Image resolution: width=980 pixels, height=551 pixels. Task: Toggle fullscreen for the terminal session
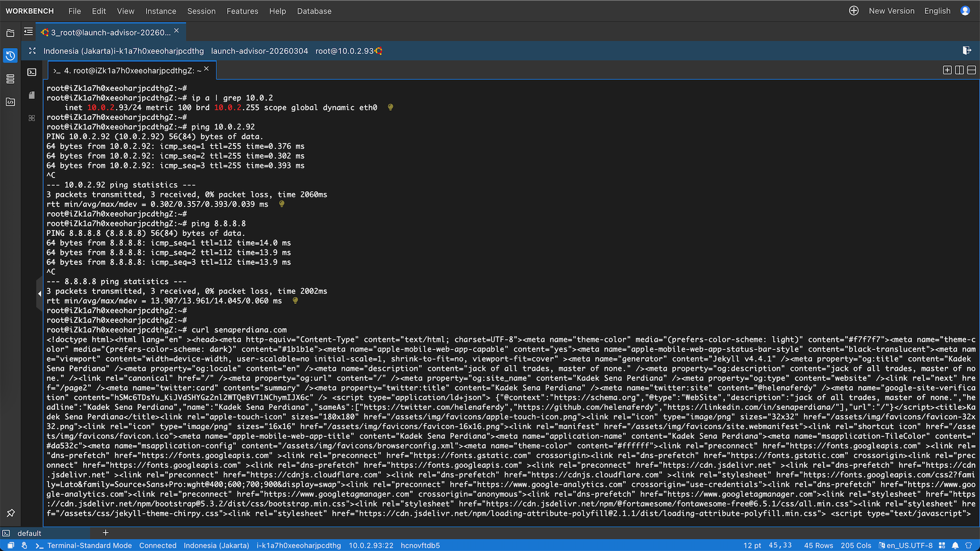point(32,51)
